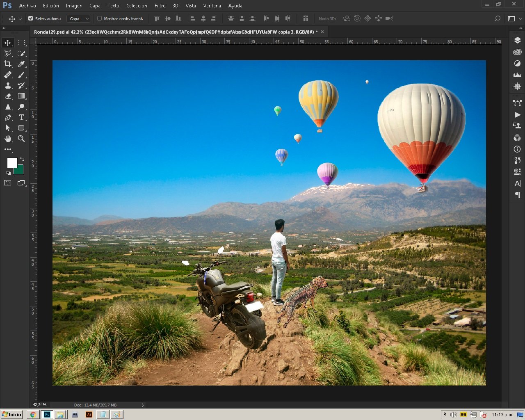Select the Rounded Rectangle shape tool
This screenshot has width=525, height=420.
(x=21, y=128)
